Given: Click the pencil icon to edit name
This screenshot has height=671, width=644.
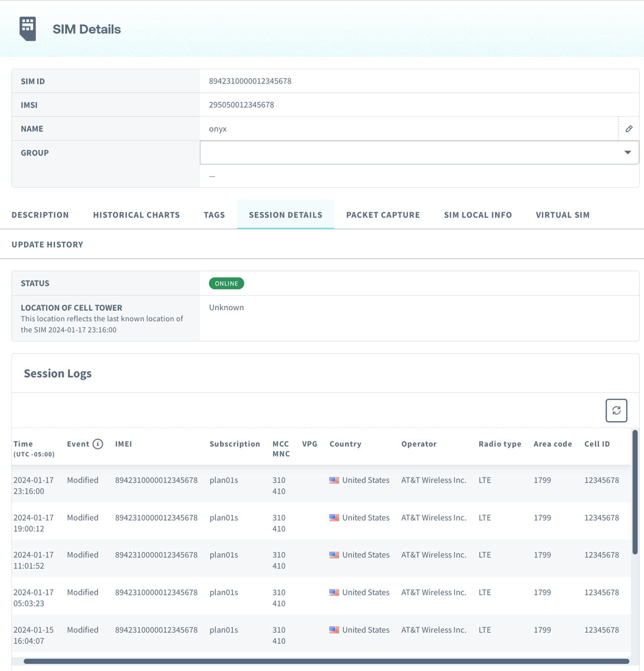Looking at the screenshot, I should [629, 129].
